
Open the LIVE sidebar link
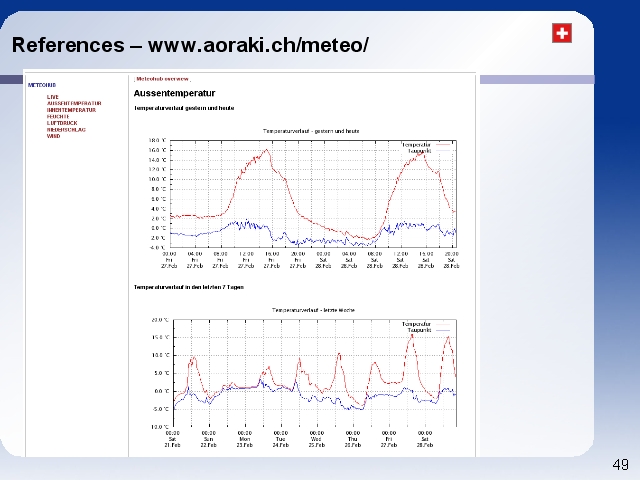(53, 97)
